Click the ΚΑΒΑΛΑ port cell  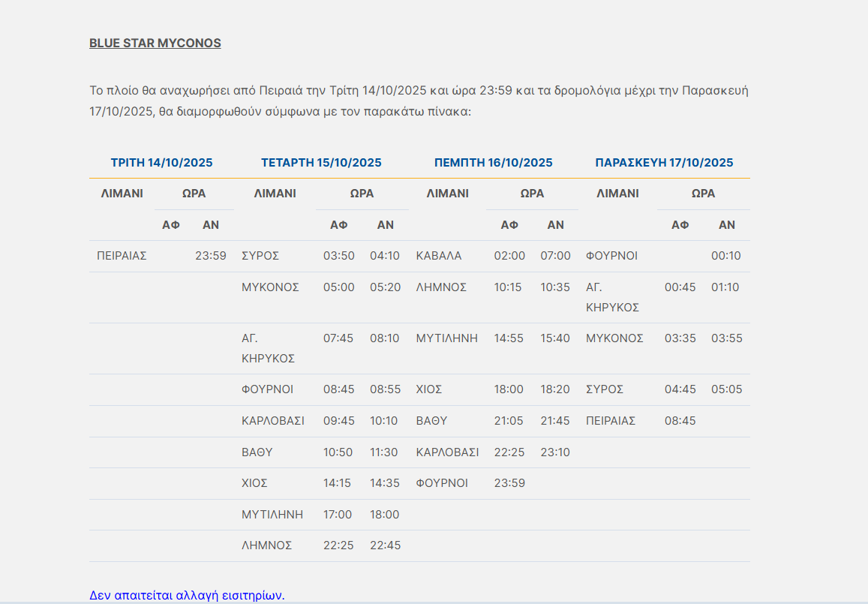pos(439,256)
